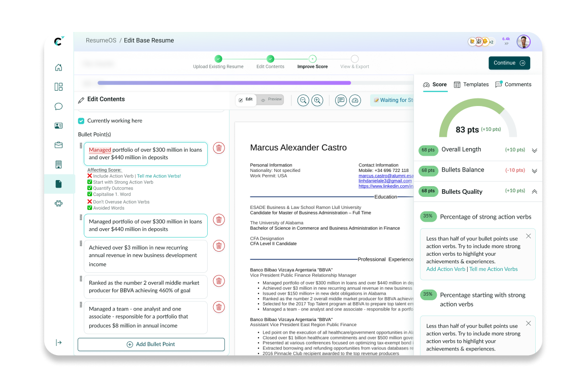The width and height of the screenshot is (588, 385).
Task: Go to View & Export step
Action: pos(355,62)
